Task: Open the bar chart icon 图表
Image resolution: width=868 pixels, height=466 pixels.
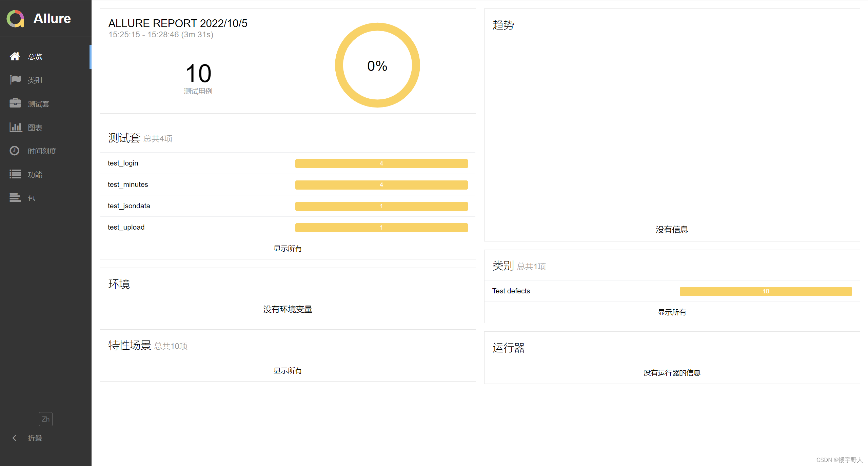Action: (16, 127)
